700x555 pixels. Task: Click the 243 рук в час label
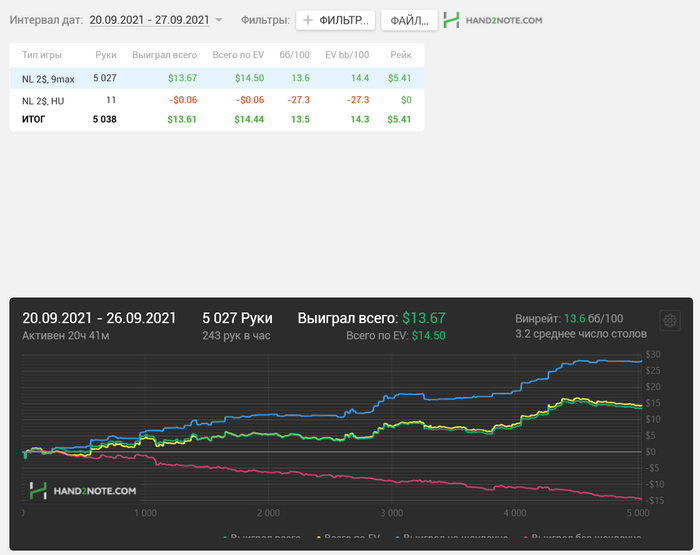236,336
